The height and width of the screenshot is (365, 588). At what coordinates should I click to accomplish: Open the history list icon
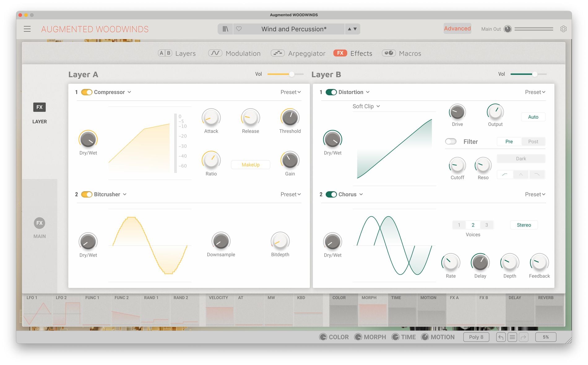[512, 337]
